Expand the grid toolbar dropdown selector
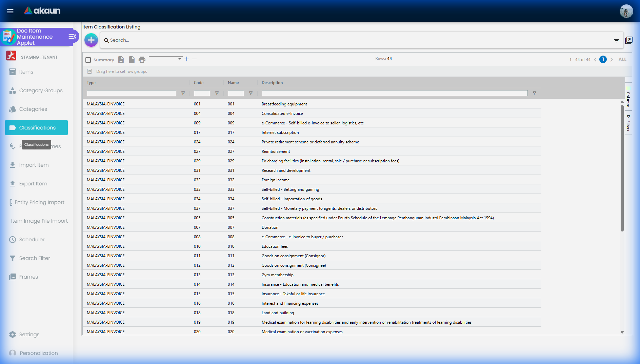The width and height of the screenshot is (640, 364). point(179,59)
